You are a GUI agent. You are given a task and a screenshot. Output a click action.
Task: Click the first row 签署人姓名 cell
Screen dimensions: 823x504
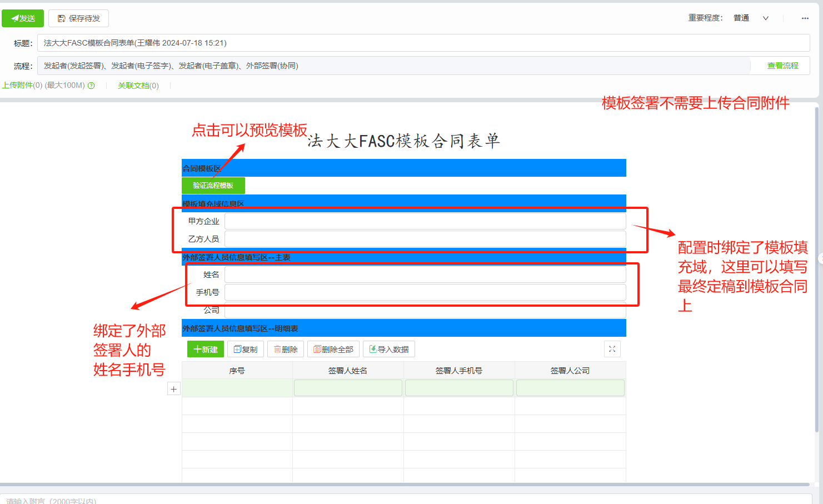348,388
